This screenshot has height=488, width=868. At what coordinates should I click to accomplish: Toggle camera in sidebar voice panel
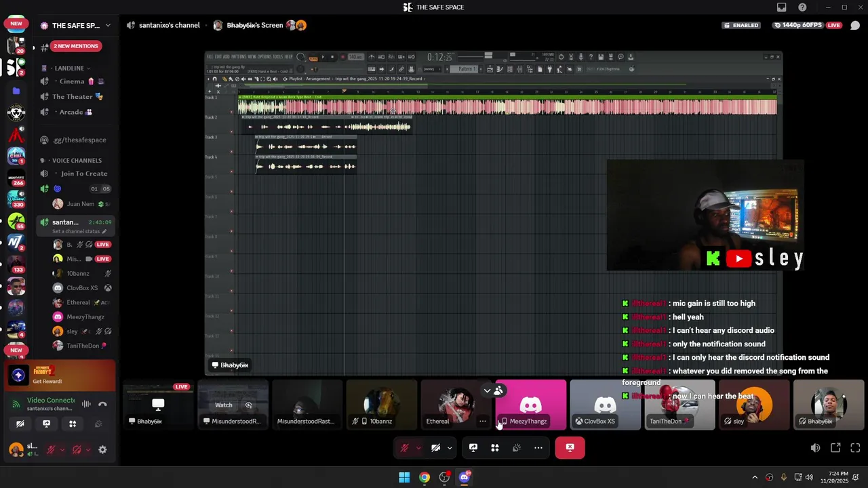coord(20,424)
